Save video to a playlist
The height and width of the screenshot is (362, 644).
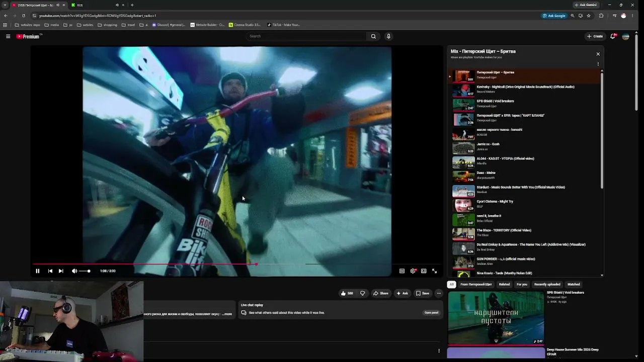[x=423, y=293]
